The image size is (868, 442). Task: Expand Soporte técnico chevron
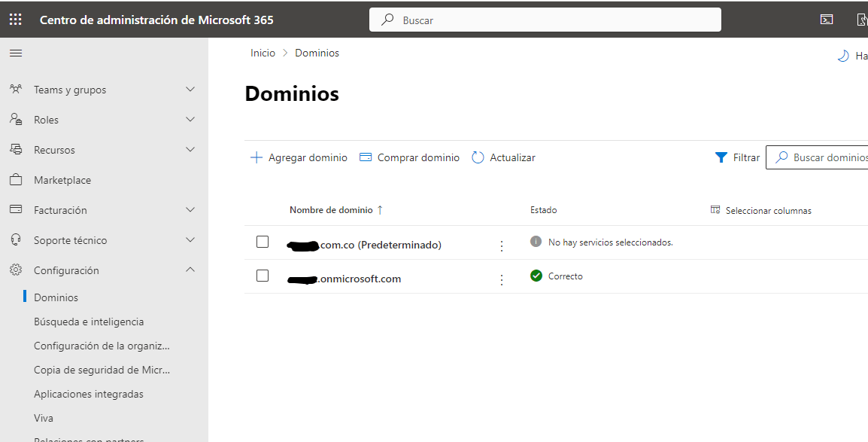190,239
